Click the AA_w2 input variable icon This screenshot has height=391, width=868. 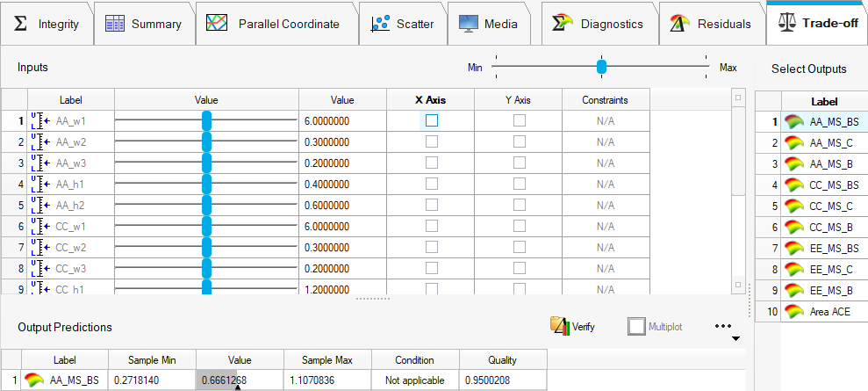tap(41, 141)
